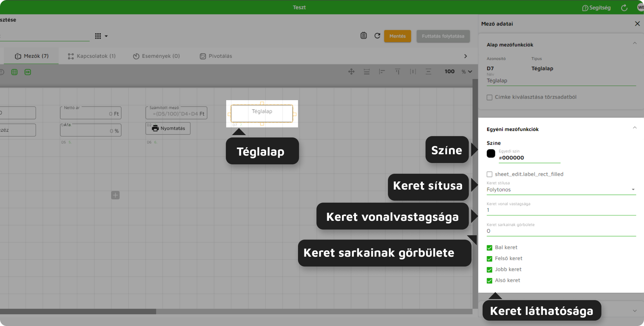Switch to the Kapcsolatok (1) tab

92,56
